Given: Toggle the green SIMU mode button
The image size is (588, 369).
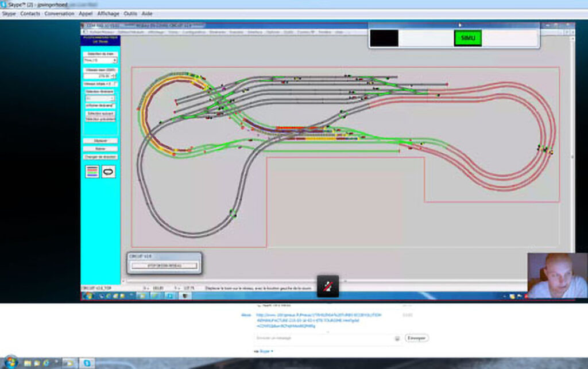Looking at the screenshot, I should 467,38.
